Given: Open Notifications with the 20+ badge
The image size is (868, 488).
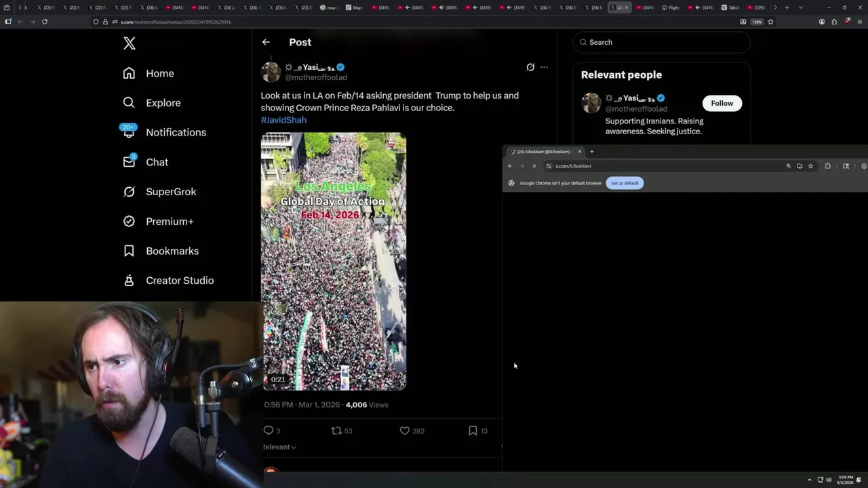Looking at the screenshot, I should point(163,132).
